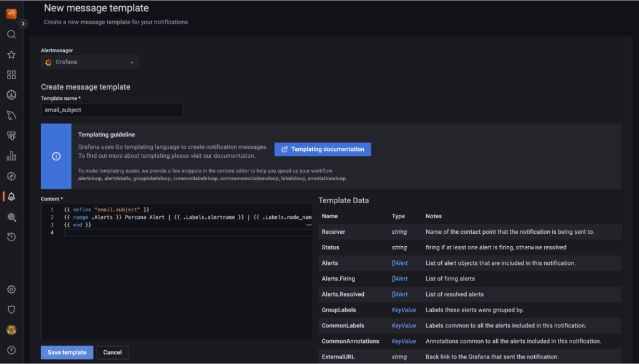Open the bar chart metrics icon
Image resolution: width=639 pixels, height=364 pixels.
pos(11,156)
